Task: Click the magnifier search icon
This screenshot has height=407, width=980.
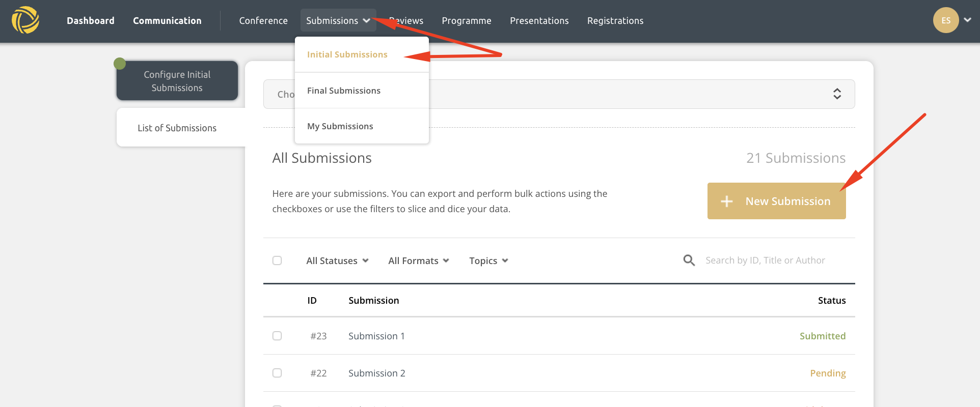Action: (x=689, y=260)
